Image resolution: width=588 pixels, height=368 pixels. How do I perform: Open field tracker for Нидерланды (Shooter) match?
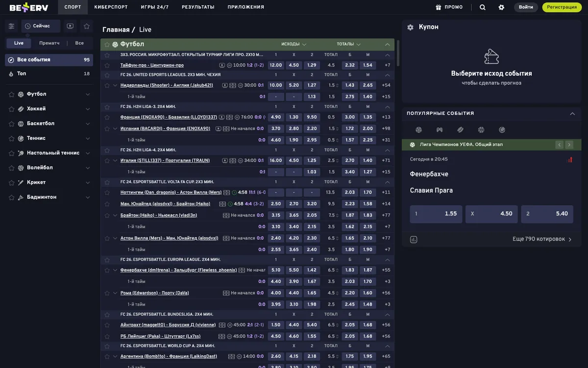click(x=233, y=85)
